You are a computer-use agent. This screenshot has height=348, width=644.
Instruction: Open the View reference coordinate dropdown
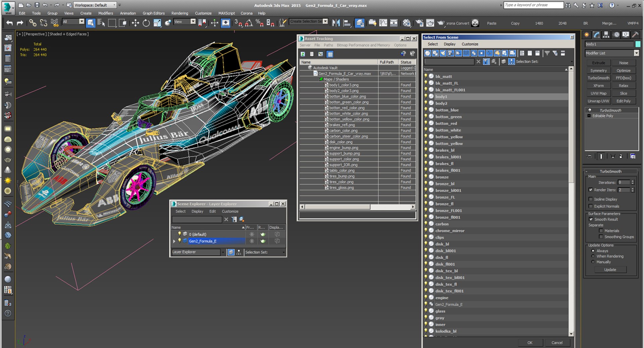point(184,21)
